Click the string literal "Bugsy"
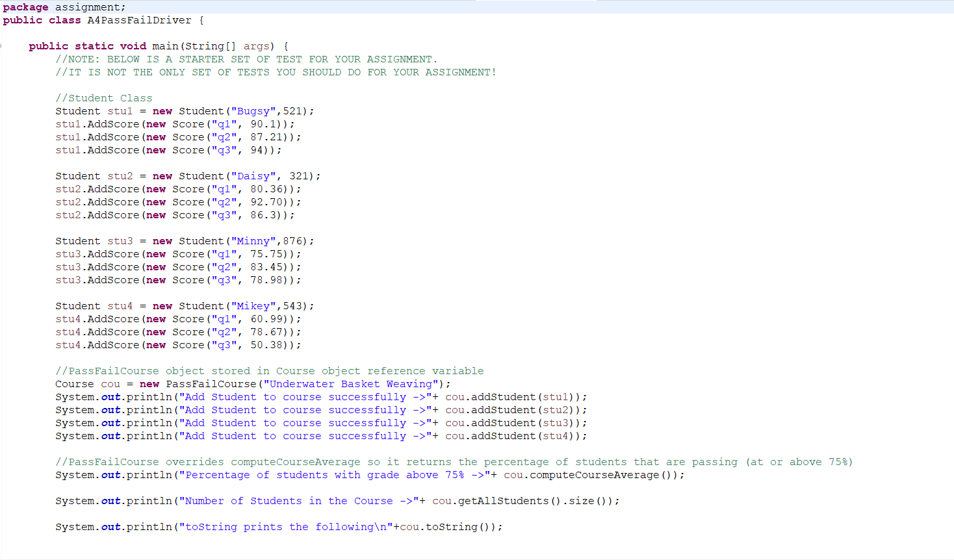Screen dimensions: 954x560 pos(253,110)
